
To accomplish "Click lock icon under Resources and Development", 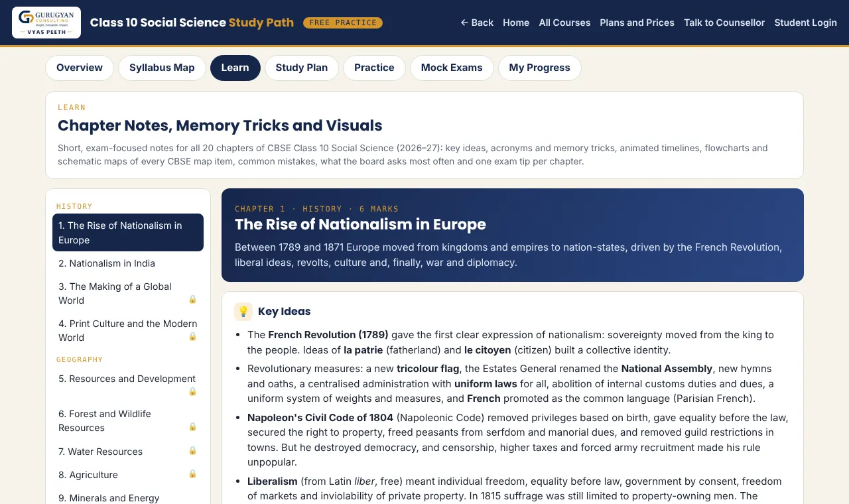I will point(192,391).
